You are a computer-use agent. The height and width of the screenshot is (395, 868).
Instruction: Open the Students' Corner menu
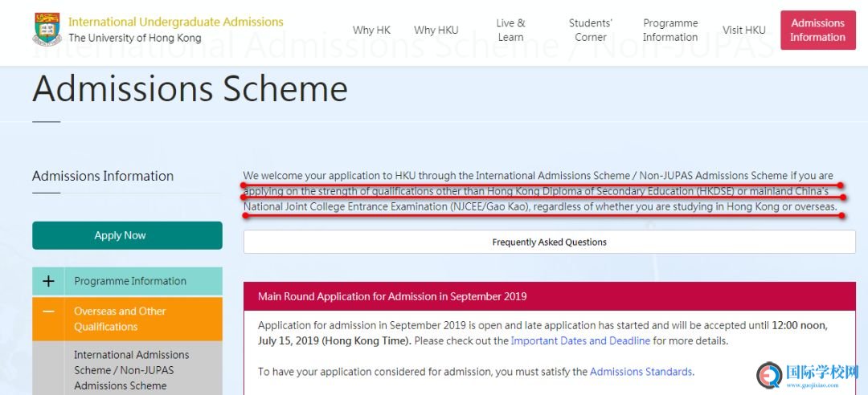coord(591,30)
